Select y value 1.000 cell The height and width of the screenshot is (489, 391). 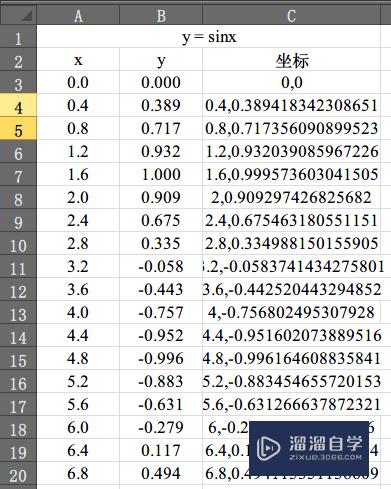point(161,174)
